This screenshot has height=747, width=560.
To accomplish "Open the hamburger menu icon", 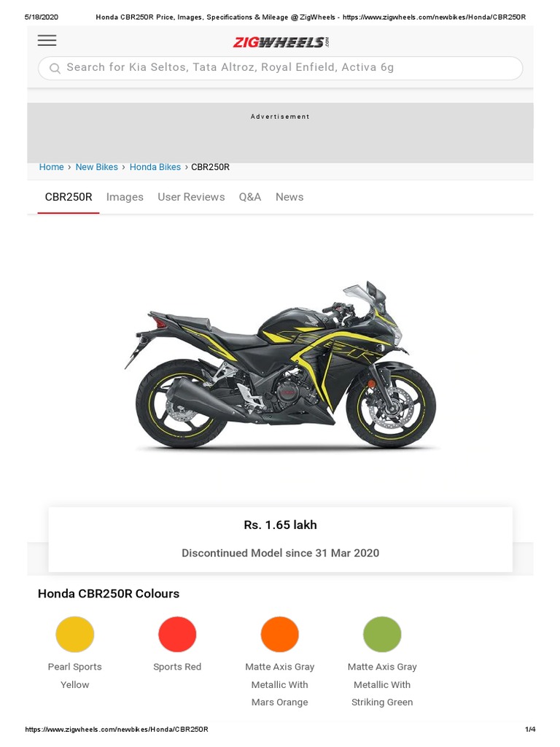I will (x=47, y=41).
